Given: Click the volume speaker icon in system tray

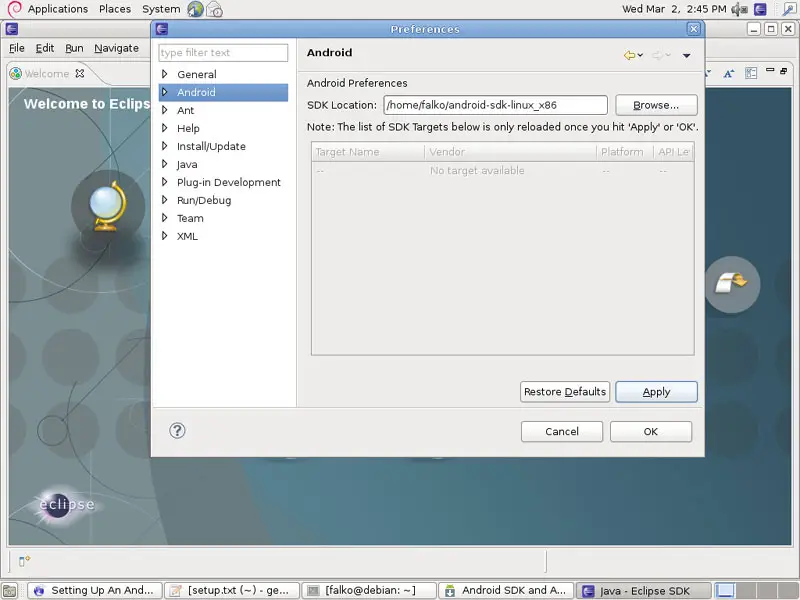Looking at the screenshot, I should pyautogui.click(x=739, y=9).
